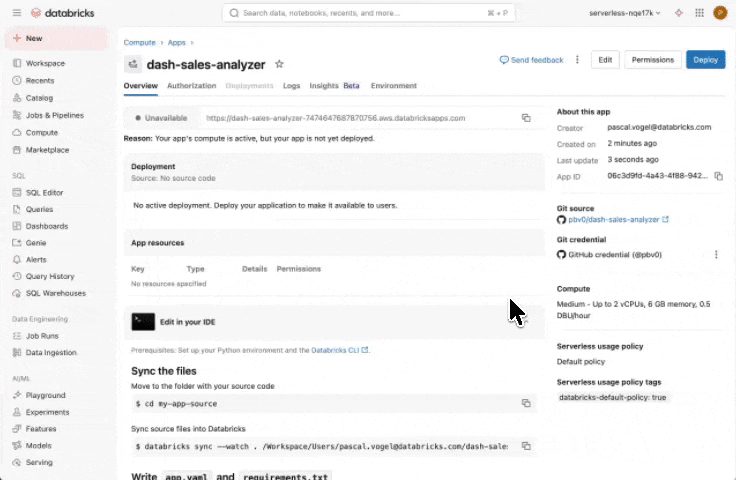Copy the databricks sync command
Screen dimensions: 736x480
[526, 446]
